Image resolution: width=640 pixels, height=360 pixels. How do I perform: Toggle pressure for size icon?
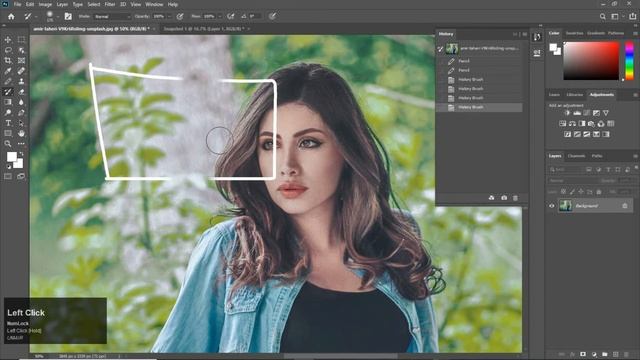pos(272,16)
